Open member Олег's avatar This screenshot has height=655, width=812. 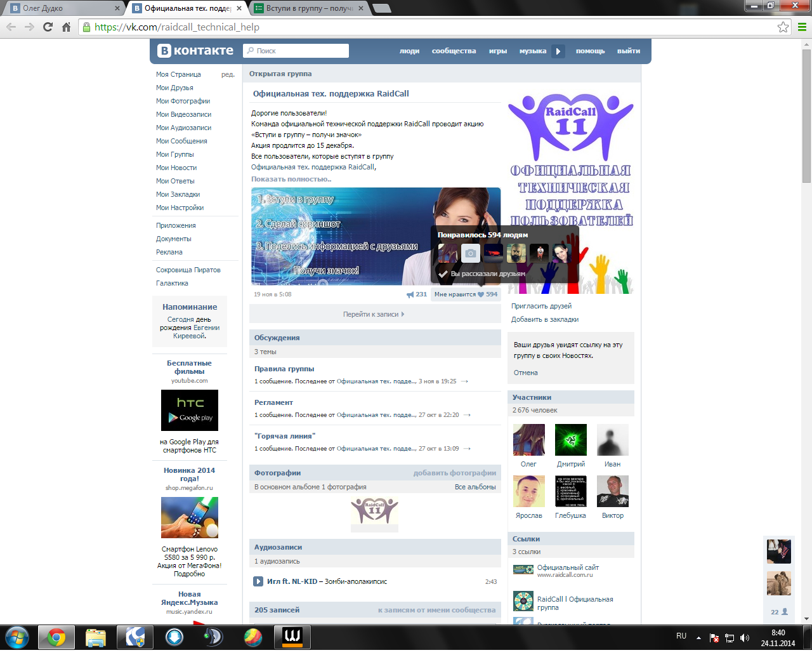click(528, 440)
